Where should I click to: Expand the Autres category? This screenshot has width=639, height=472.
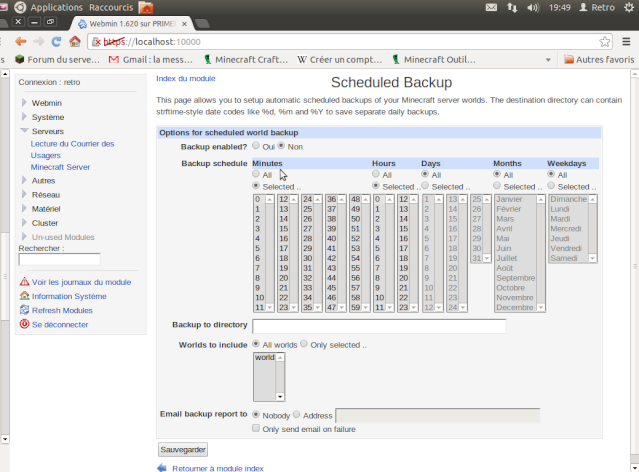(24, 180)
